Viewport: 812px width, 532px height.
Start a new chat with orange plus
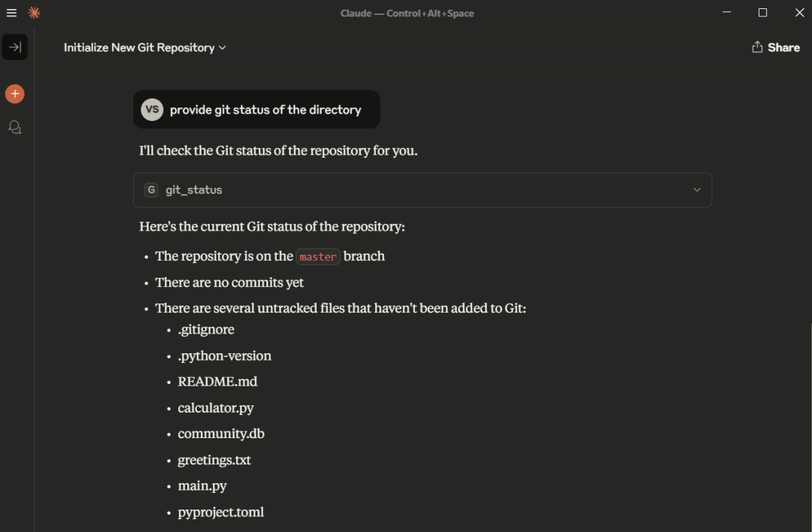pyautogui.click(x=14, y=94)
